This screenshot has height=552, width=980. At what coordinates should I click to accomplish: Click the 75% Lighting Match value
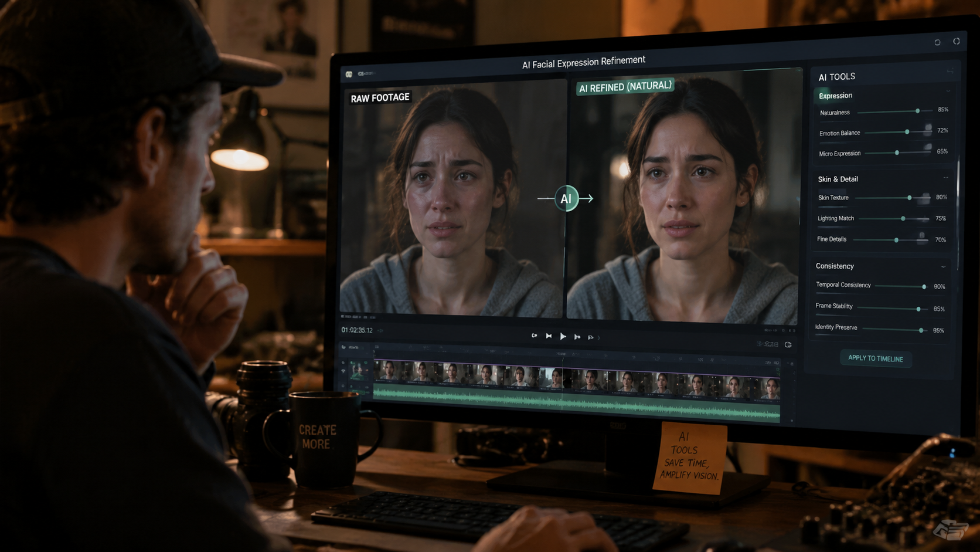tap(941, 218)
